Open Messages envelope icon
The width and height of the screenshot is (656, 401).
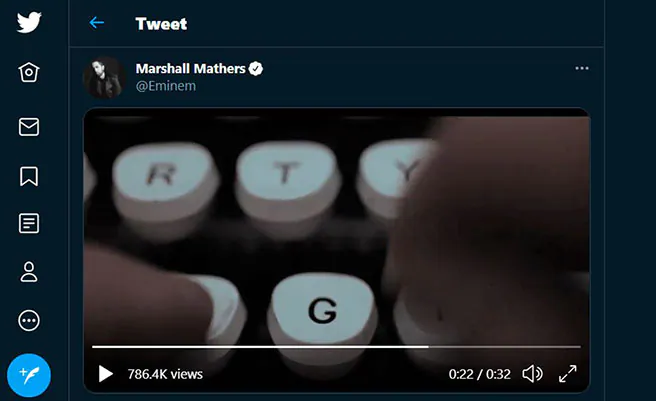tap(29, 126)
